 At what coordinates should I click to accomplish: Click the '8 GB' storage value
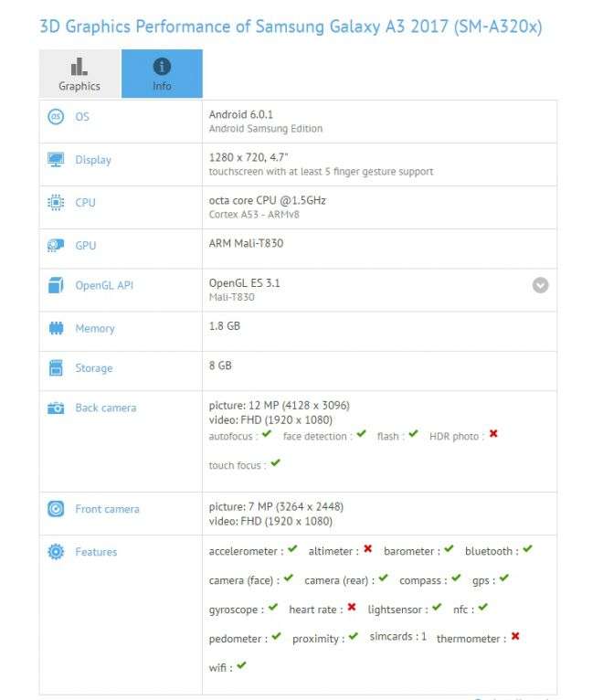coord(220,366)
